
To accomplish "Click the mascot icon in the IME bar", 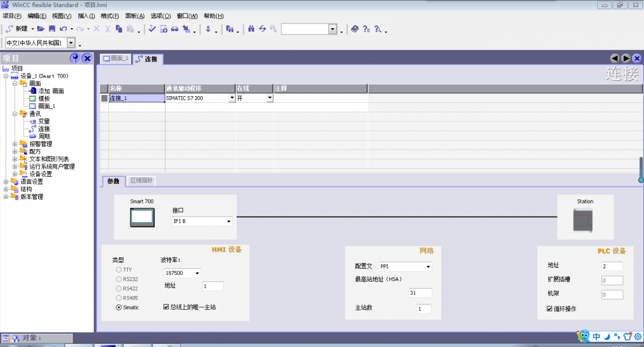I will point(583,336).
